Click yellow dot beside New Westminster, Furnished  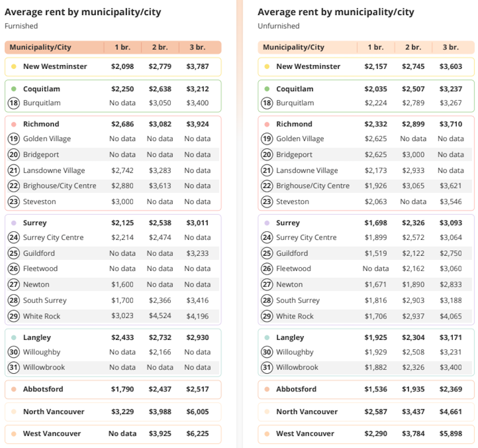14,67
